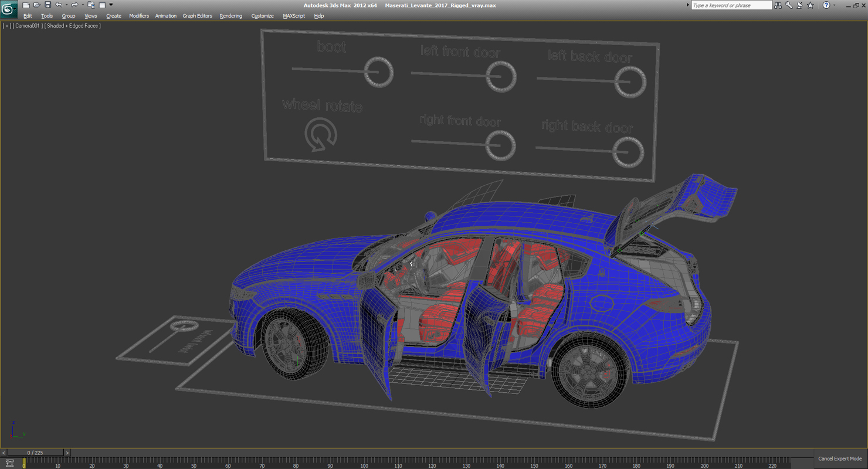
Task: Open the Customize Quick Access Toolbar dropdown
Action: (x=111, y=5)
